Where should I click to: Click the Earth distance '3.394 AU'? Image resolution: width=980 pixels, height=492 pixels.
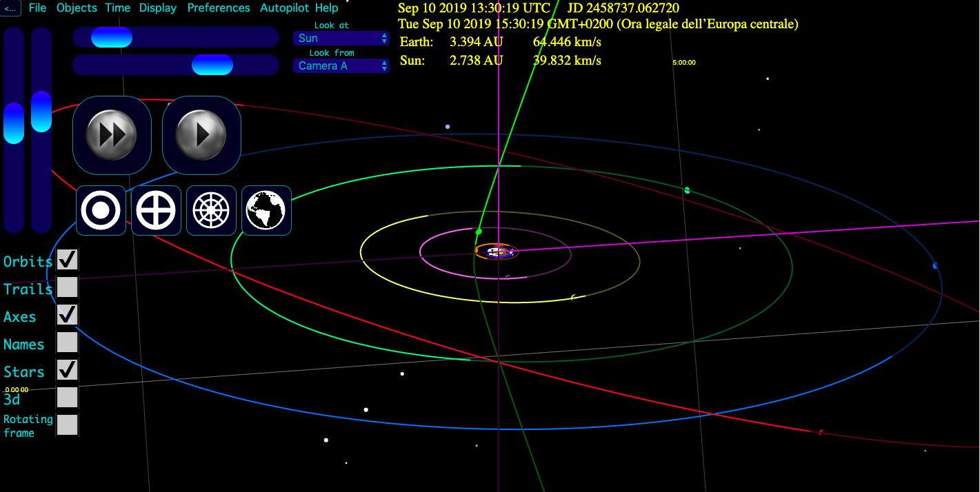pyautogui.click(x=477, y=42)
